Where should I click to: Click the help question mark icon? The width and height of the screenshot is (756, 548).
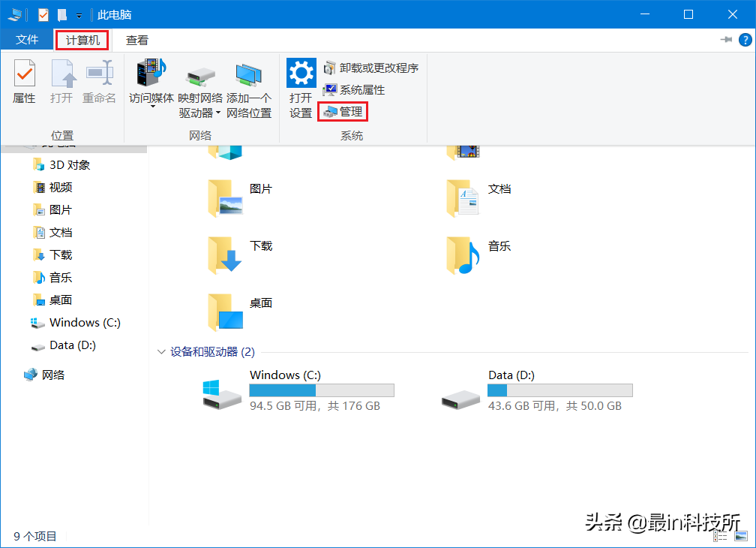click(x=745, y=40)
